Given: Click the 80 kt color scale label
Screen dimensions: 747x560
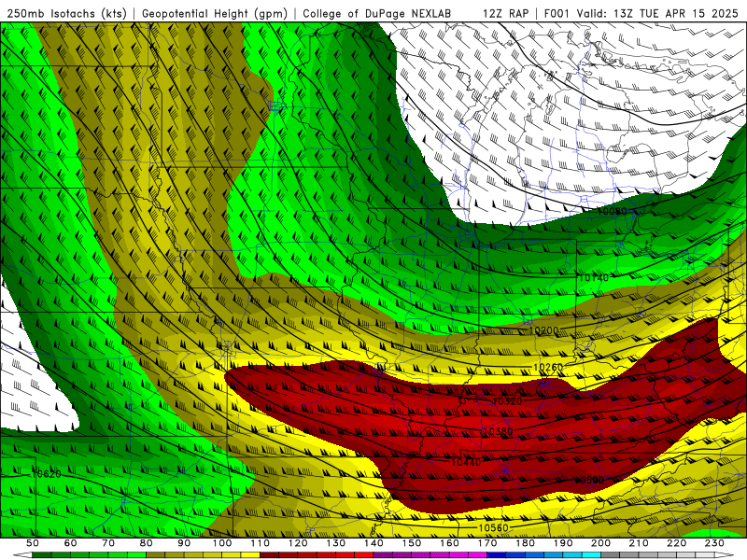Looking at the screenshot, I should point(147,543).
